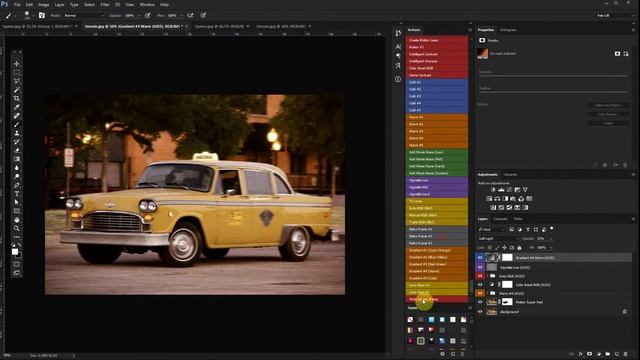
Task: Select the Gradient tool
Action: coord(17,159)
